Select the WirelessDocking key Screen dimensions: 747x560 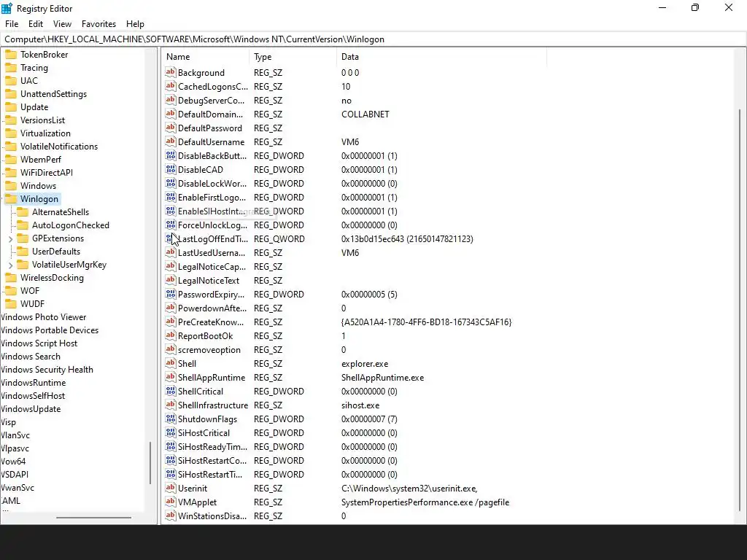click(x=52, y=278)
